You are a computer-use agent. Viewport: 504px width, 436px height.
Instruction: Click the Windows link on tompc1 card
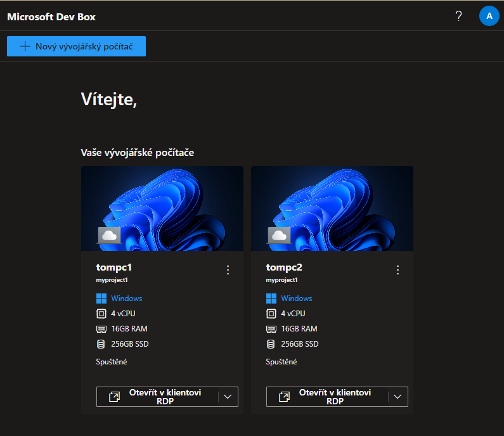coord(127,298)
